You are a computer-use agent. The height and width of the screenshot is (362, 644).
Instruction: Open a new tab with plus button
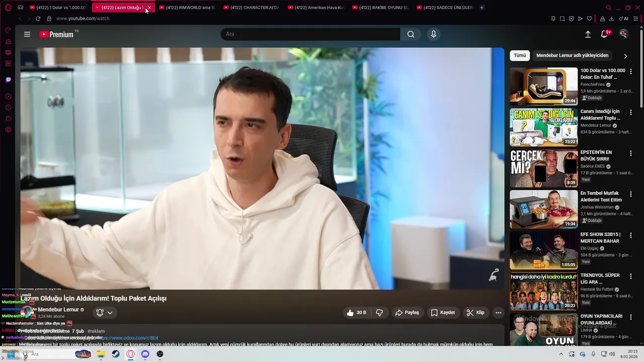(x=481, y=8)
